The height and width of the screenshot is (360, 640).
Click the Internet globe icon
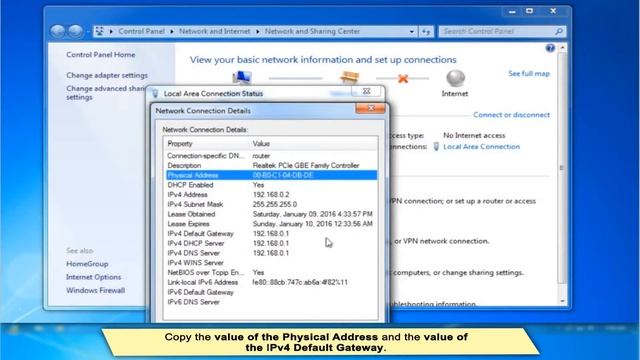[x=455, y=78]
